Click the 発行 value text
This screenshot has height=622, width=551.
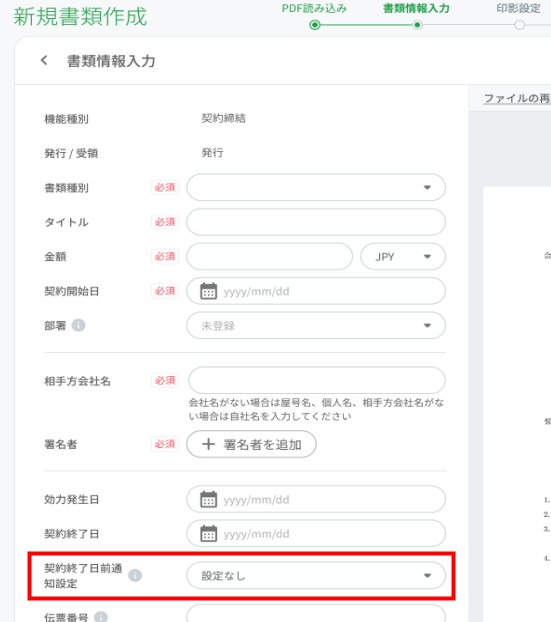[x=212, y=152]
